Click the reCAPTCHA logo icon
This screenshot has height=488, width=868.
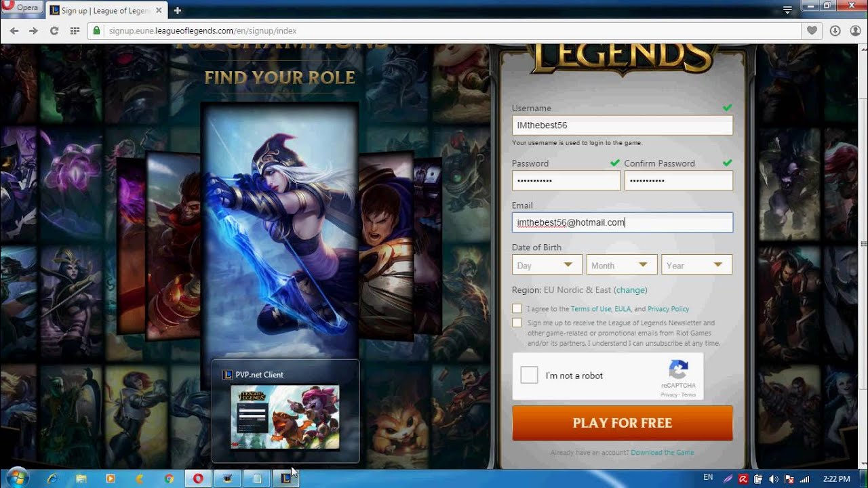[678, 369]
